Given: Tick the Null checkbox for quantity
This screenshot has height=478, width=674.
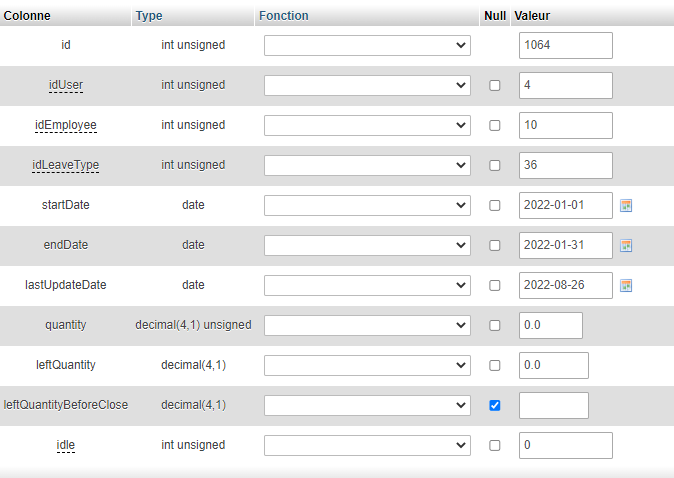Looking at the screenshot, I should 494,325.
